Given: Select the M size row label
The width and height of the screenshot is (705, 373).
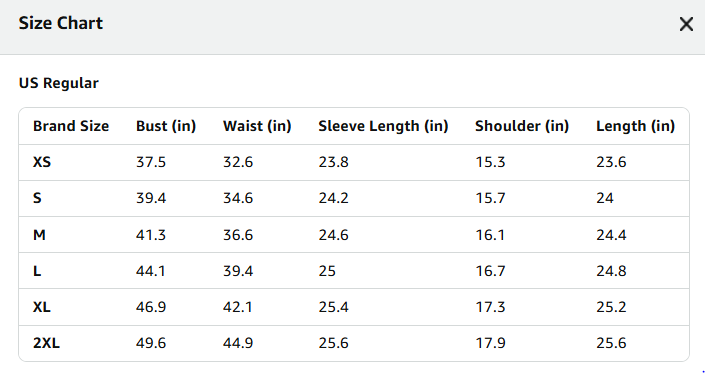Looking at the screenshot, I should (39, 235).
